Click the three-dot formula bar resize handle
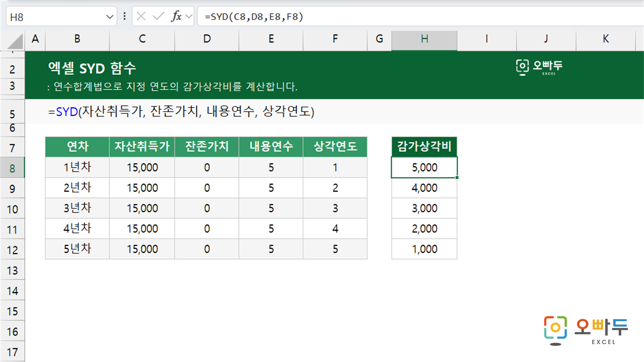Screen dimensions: 644x362 (x=124, y=16)
